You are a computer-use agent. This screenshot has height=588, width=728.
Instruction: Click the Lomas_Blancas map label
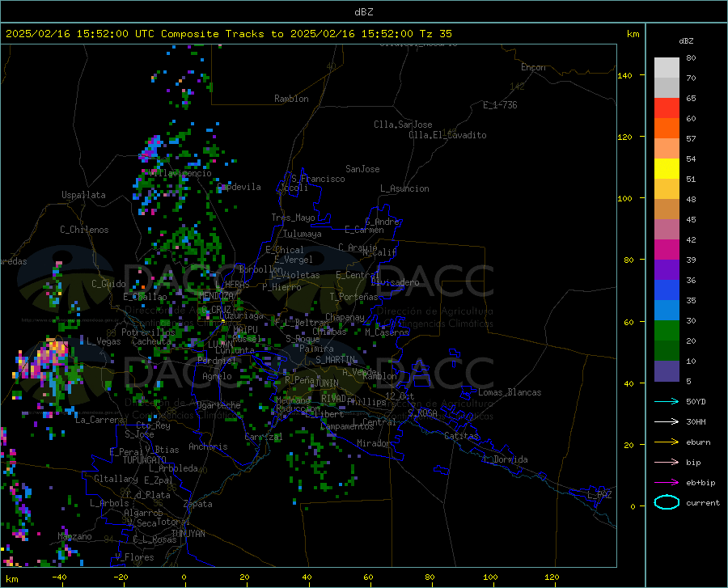510,392
